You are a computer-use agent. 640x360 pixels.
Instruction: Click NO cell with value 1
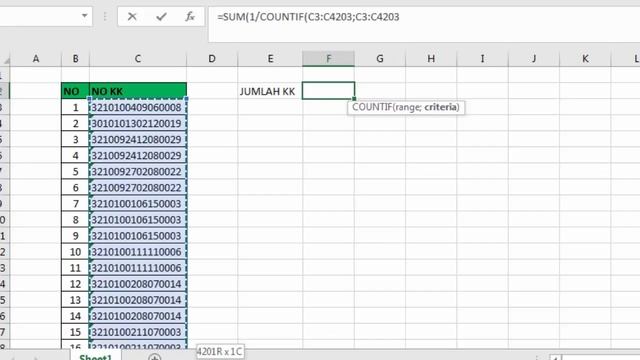pos(76,107)
